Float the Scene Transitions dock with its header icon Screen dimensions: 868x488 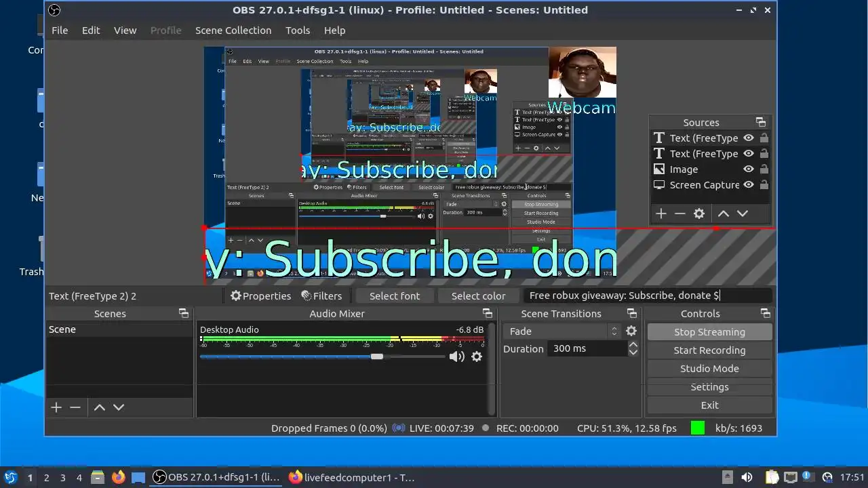coord(631,313)
